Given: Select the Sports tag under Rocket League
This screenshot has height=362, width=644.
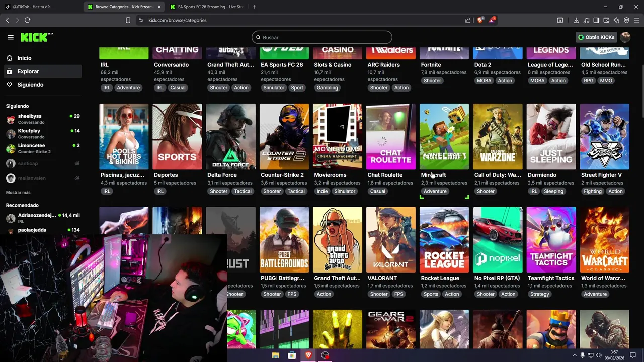Looking at the screenshot, I should (x=431, y=294).
